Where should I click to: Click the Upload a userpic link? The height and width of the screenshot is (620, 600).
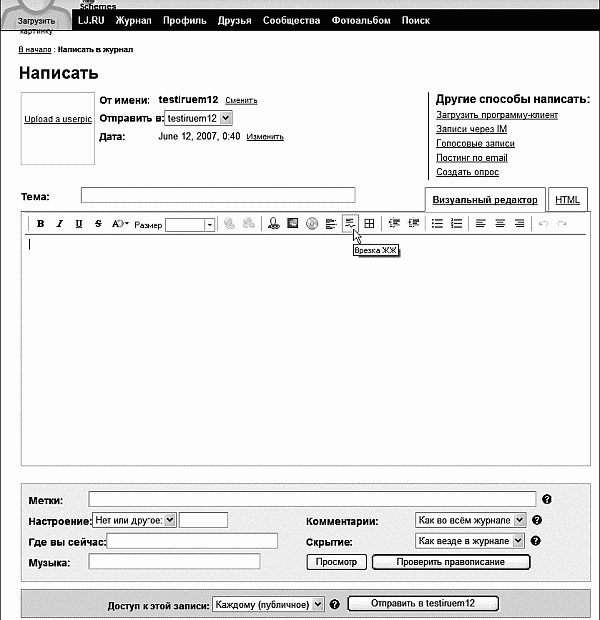point(58,119)
